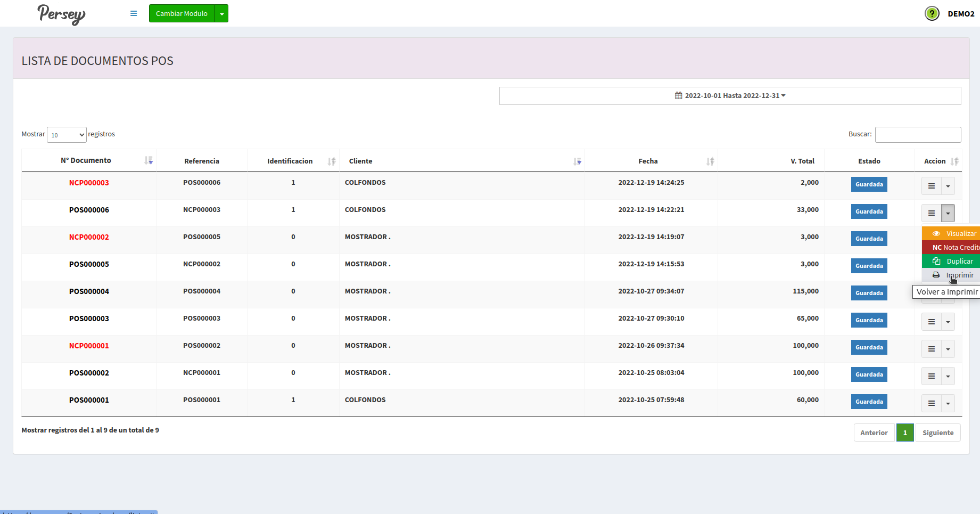Select Visualizar from the action menu

[x=955, y=233]
